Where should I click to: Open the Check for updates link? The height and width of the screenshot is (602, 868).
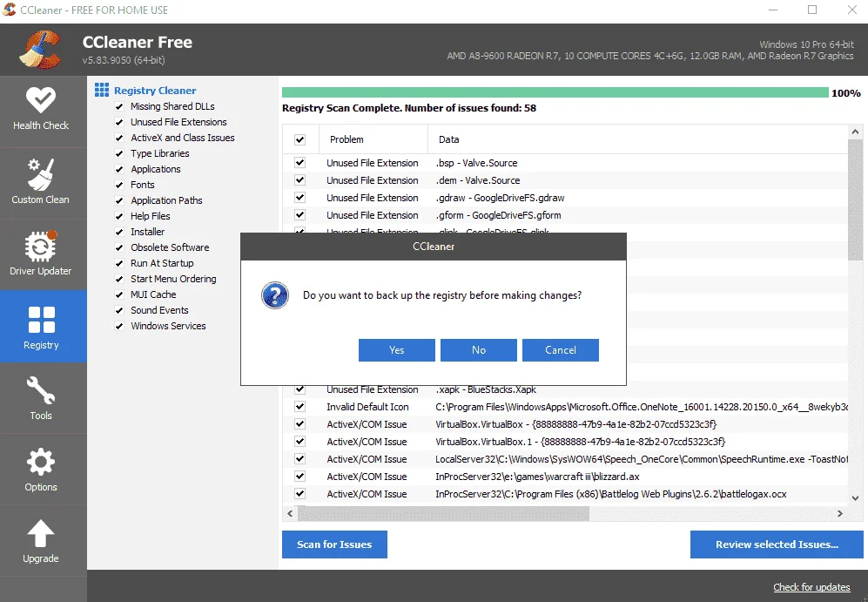click(811, 587)
